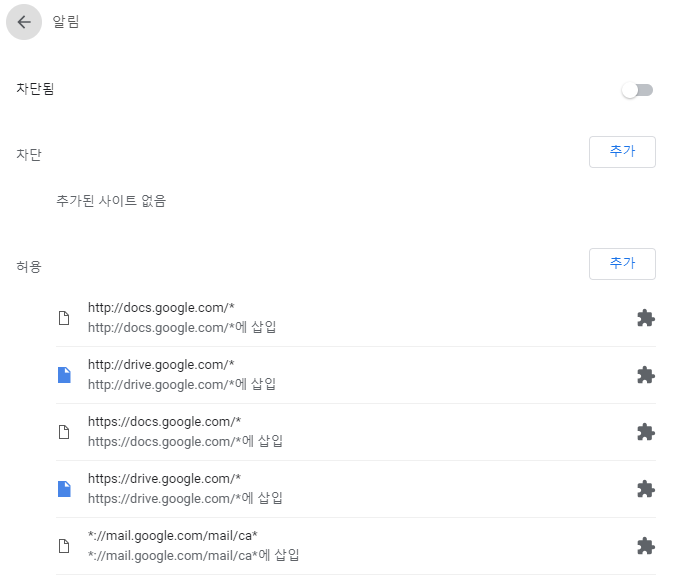Click the 알림 page title
This screenshot has width=675, height=577.
point(66,22)
